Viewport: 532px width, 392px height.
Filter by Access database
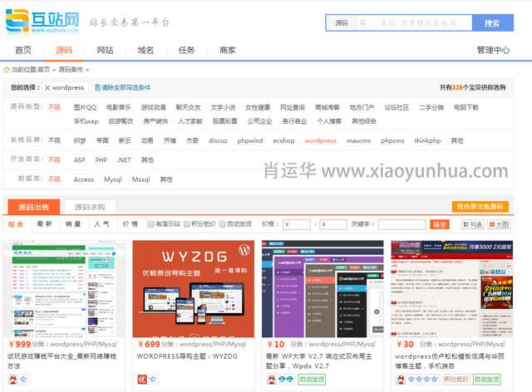[83, 179]
